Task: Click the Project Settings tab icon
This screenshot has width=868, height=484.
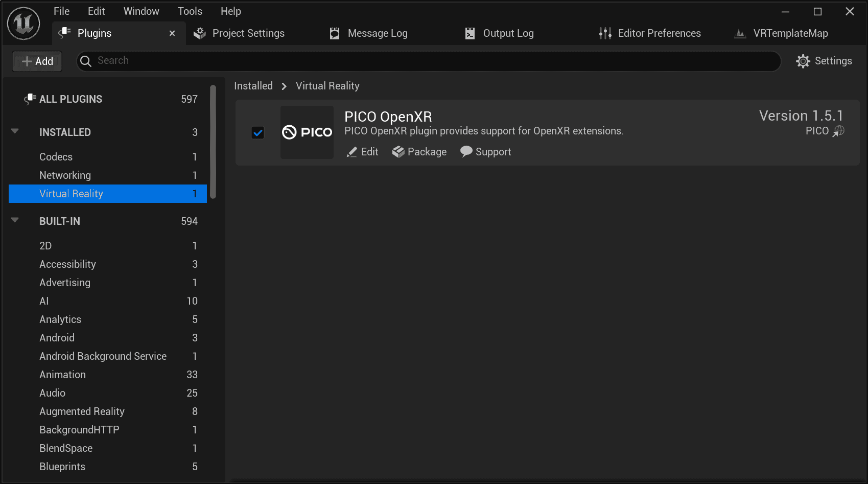Action: click(x=199, y=33)
